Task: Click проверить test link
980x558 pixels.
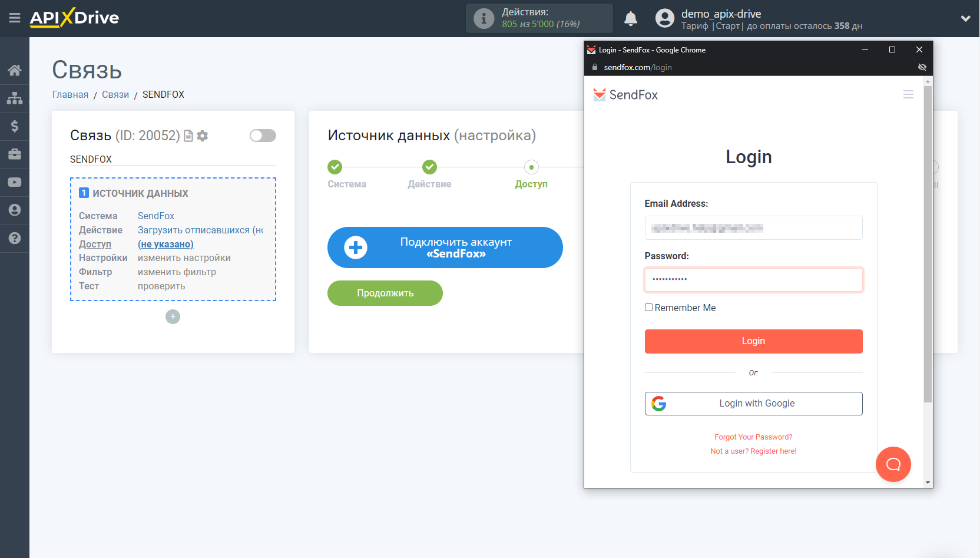Action: click(x=161, y=286)
